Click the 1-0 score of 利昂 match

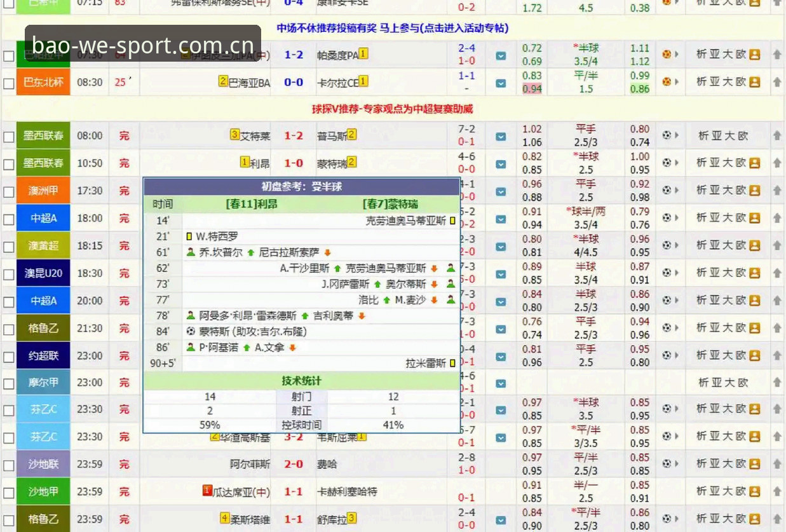pyautogui.click(x=294, y=163)
